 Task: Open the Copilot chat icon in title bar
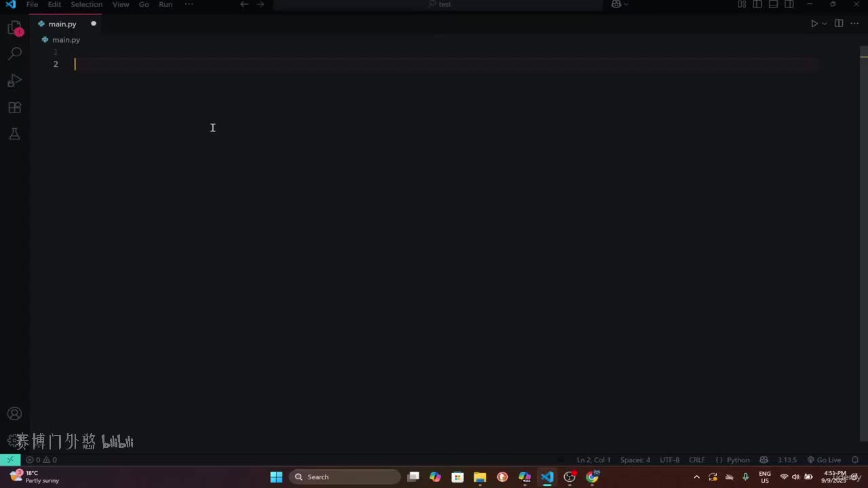616,4
